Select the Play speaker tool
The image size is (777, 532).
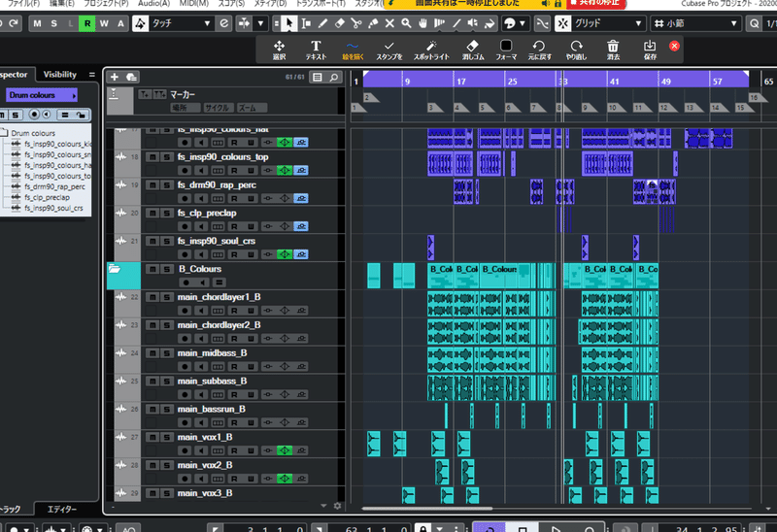tap(473, 23)
